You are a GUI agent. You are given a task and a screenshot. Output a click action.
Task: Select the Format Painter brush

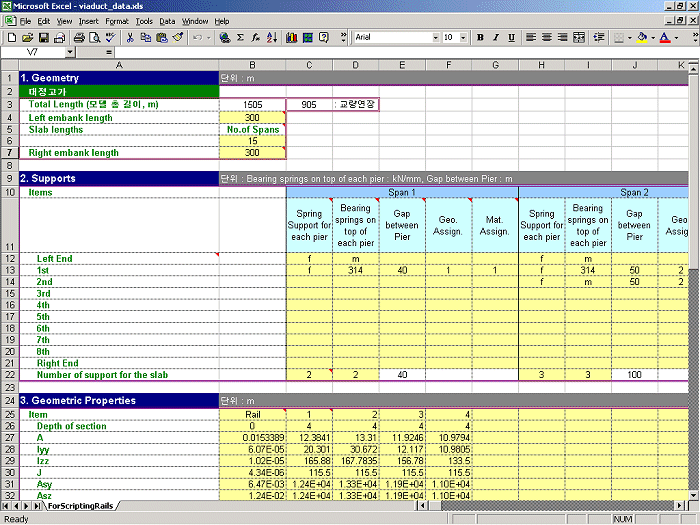tap(177, 37)
